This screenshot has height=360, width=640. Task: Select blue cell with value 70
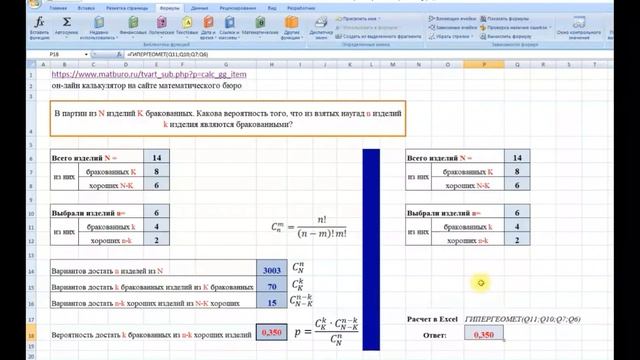(272, 284)
